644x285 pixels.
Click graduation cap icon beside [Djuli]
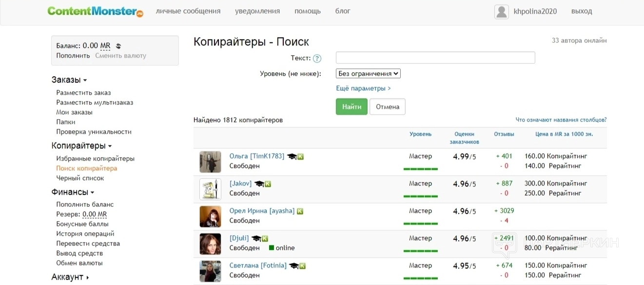256,239
